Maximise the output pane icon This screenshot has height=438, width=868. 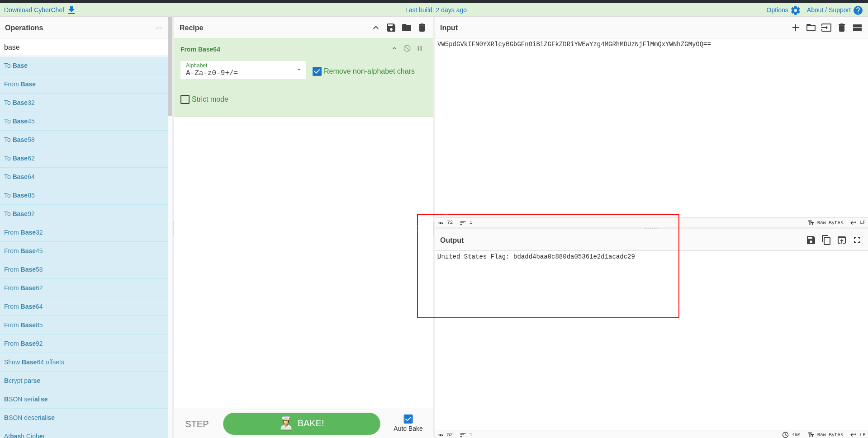(x=857, y=240)
